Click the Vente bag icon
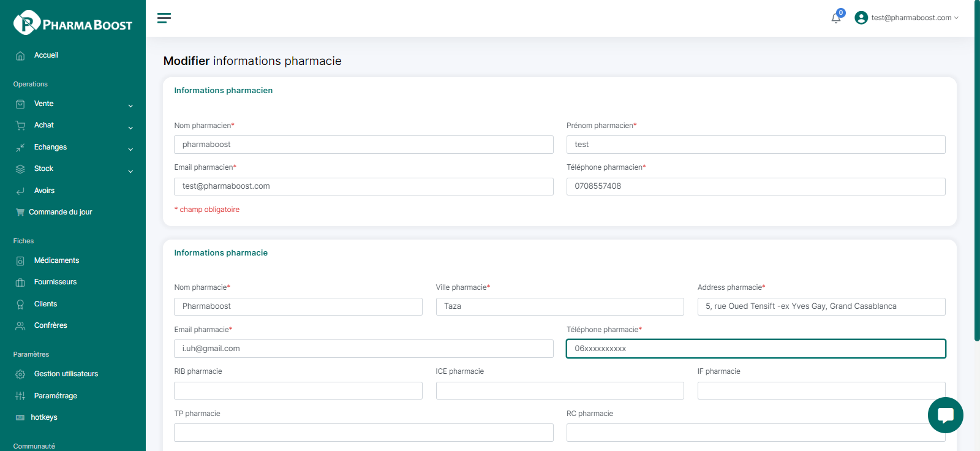This screenshot has height=451, width=980. [x=20, y=104]
